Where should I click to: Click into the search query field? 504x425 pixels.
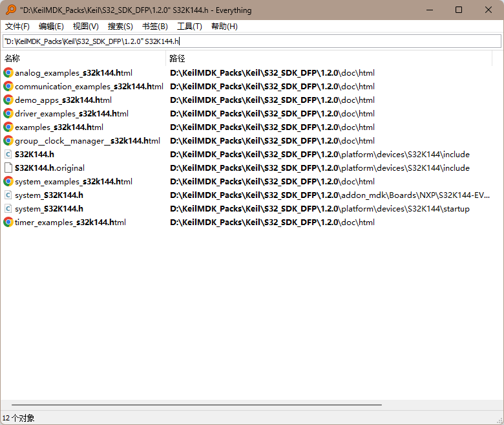pyautogui.click(x=252, y=41)
